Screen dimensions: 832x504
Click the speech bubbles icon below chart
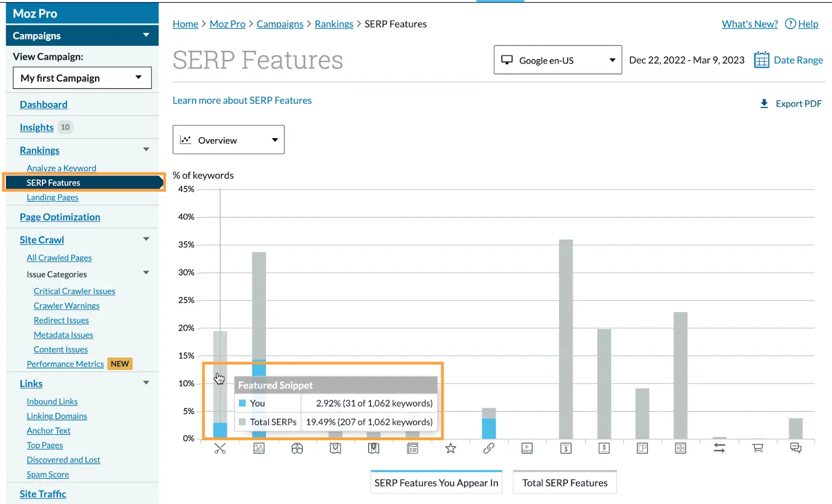796,448
